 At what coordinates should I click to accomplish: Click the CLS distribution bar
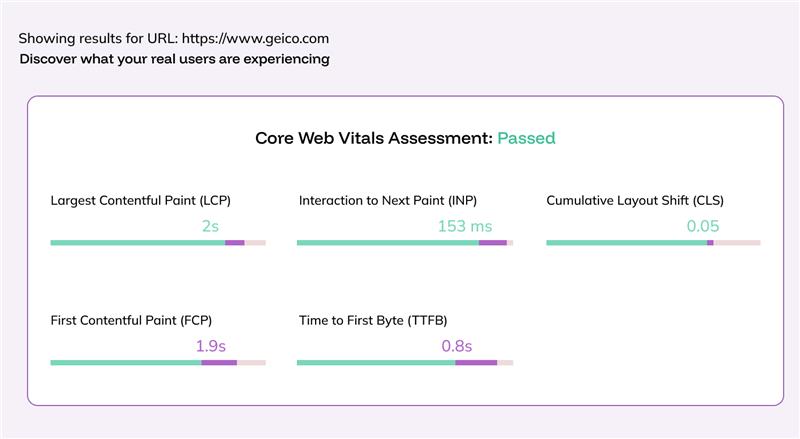tap(652, 242)
